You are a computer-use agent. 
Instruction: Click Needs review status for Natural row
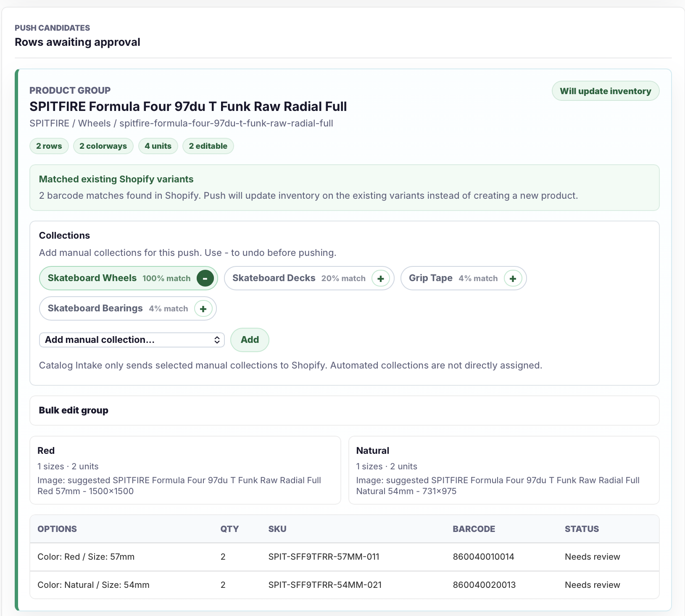pyautogui.click(x=593, y=585)
